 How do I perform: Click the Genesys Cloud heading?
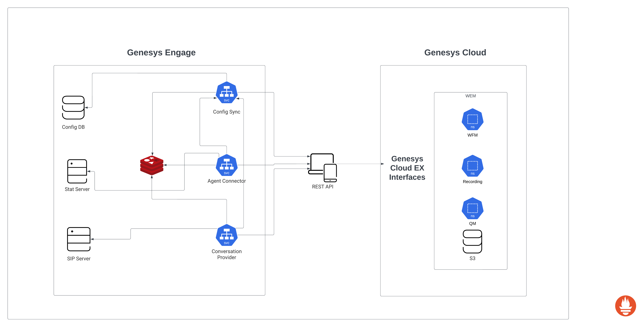(x=455, y=53)
